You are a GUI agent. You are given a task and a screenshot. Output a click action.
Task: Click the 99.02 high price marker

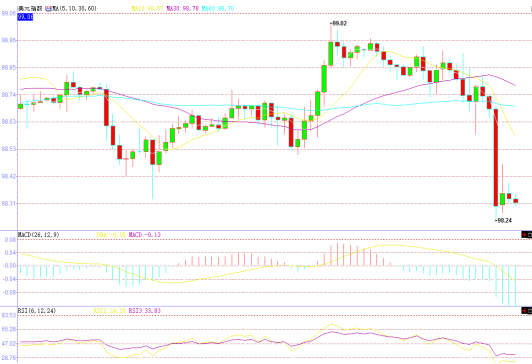(339, 23)
